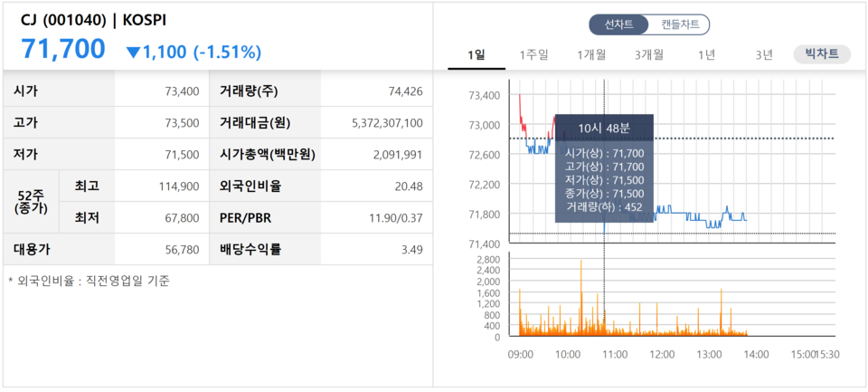
Task: Click the tooltip line 종가(상) : 71,500
Action: [x=604, y=194]
